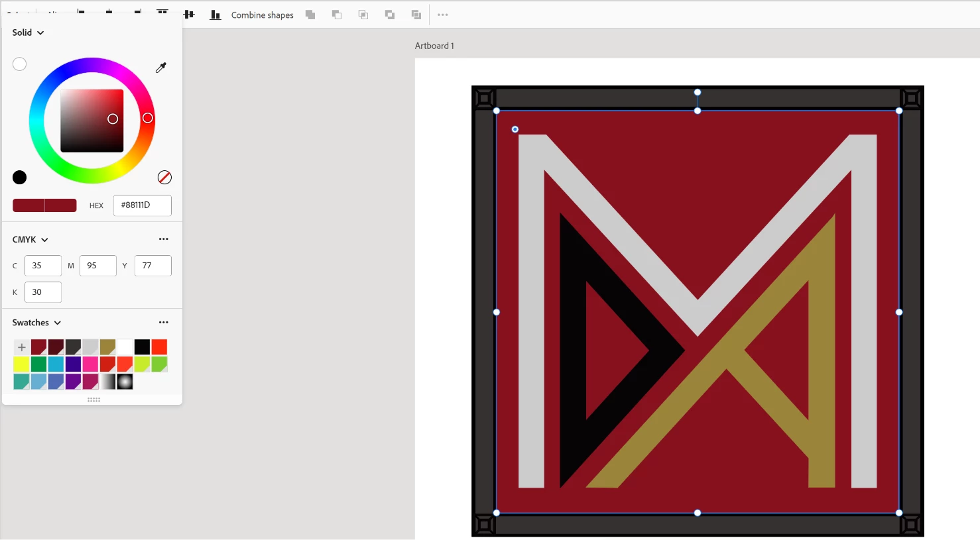Image resolution: width=980 pixels, height=540 pixels.
Task: Select the linear black-white gradient swatch
Action: point(108,382)
